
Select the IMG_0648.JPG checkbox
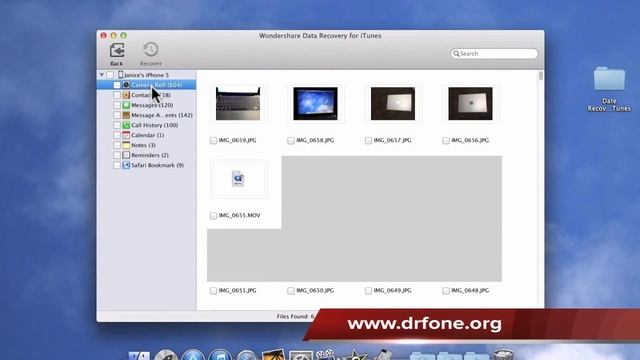click(446, 291)
